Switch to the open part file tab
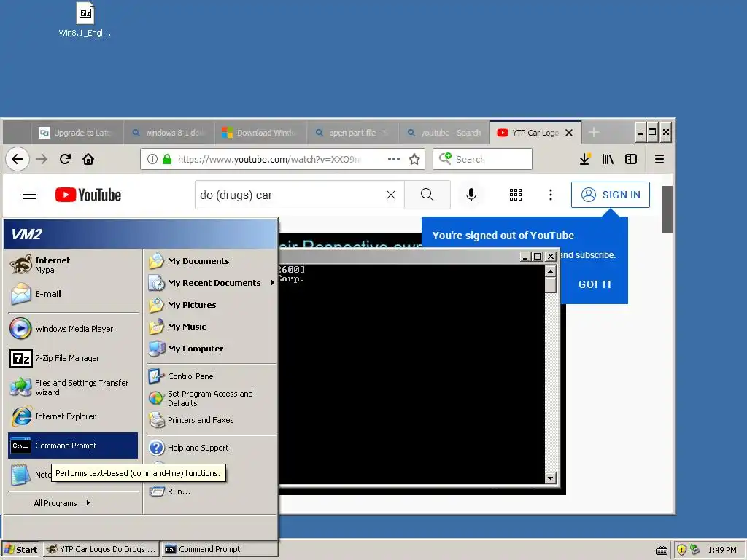747x560 pixels. (x=352, y=133)
